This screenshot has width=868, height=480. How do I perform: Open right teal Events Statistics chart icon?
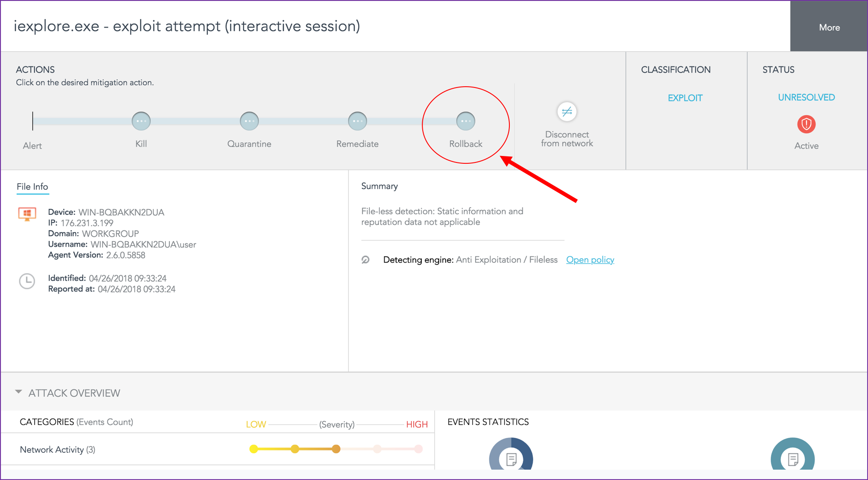(x=793, y=458)
